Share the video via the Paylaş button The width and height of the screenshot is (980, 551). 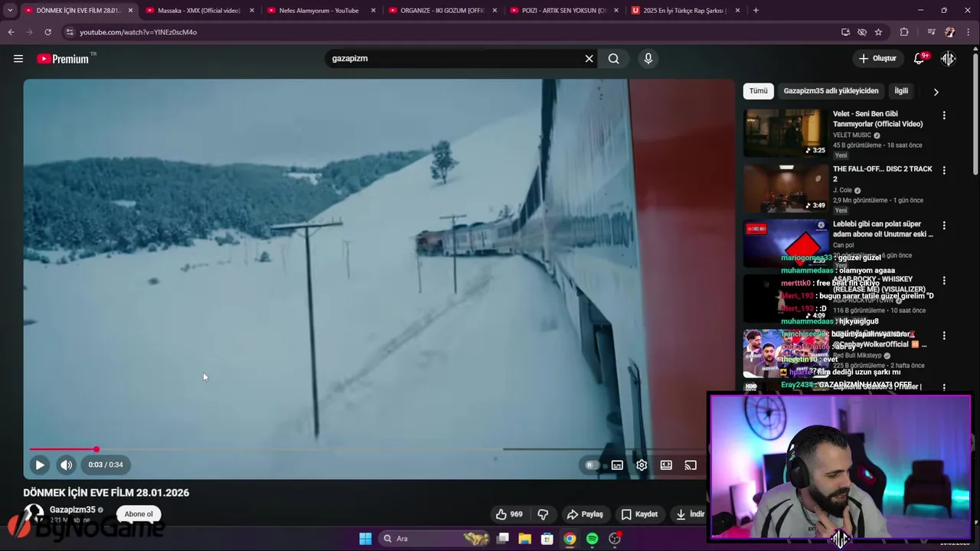tap(585, 514)
